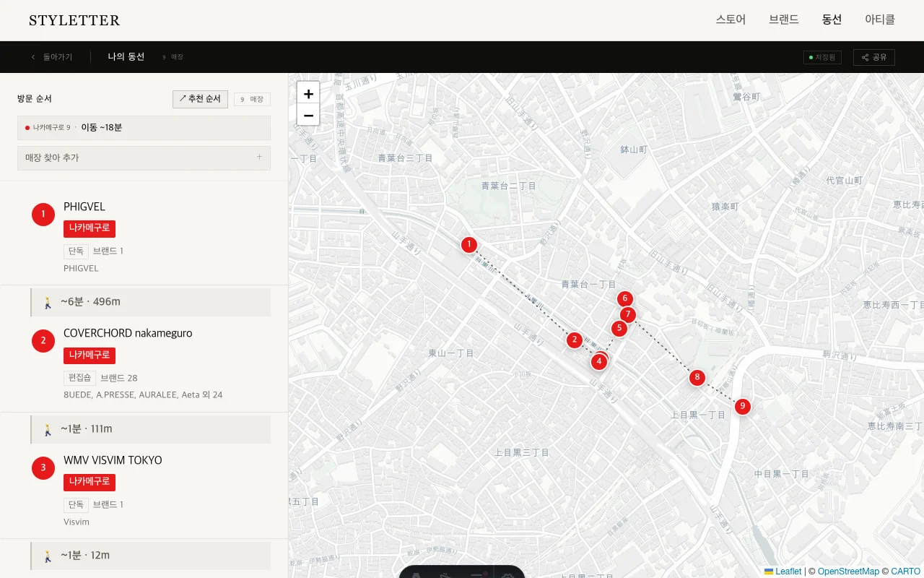Select map marker number 6
924x578 pixels.
click(625, 298)
